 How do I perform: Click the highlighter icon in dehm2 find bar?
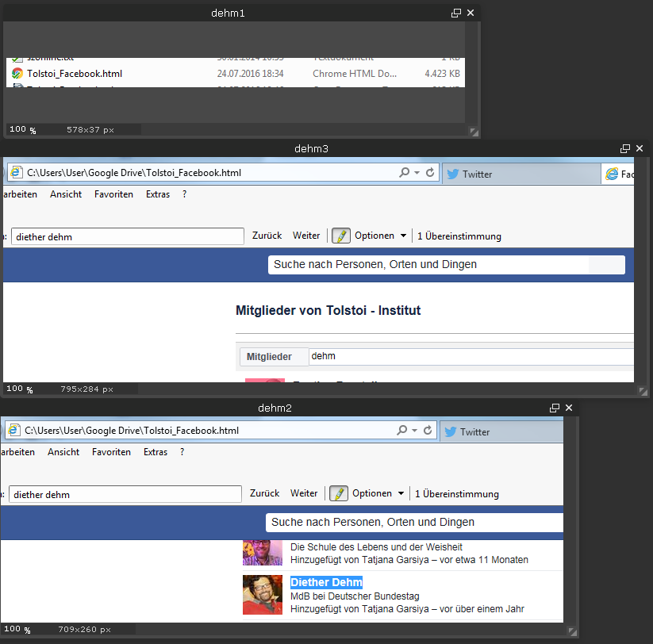[x=339, y=494]
